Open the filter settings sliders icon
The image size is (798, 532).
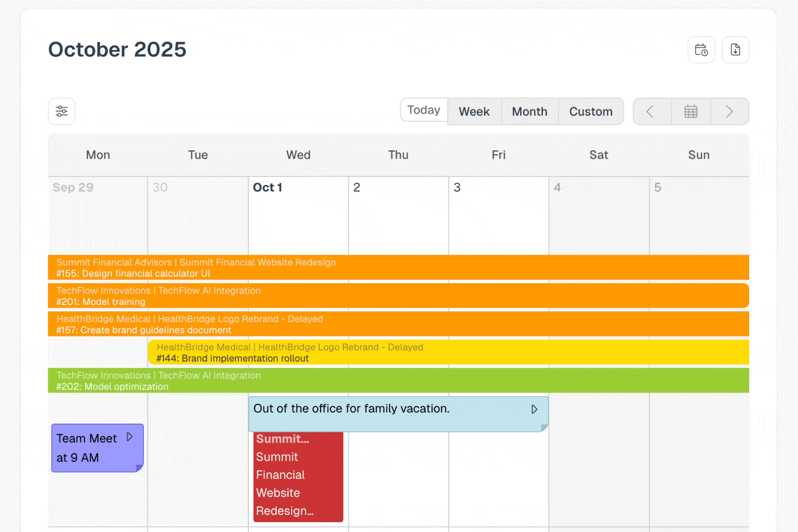coord(62,111)
